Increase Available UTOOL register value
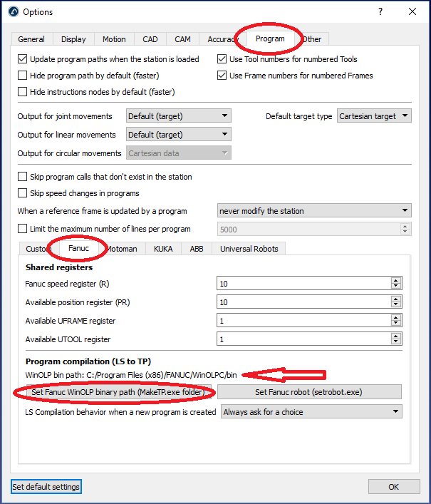 (396, 336)
